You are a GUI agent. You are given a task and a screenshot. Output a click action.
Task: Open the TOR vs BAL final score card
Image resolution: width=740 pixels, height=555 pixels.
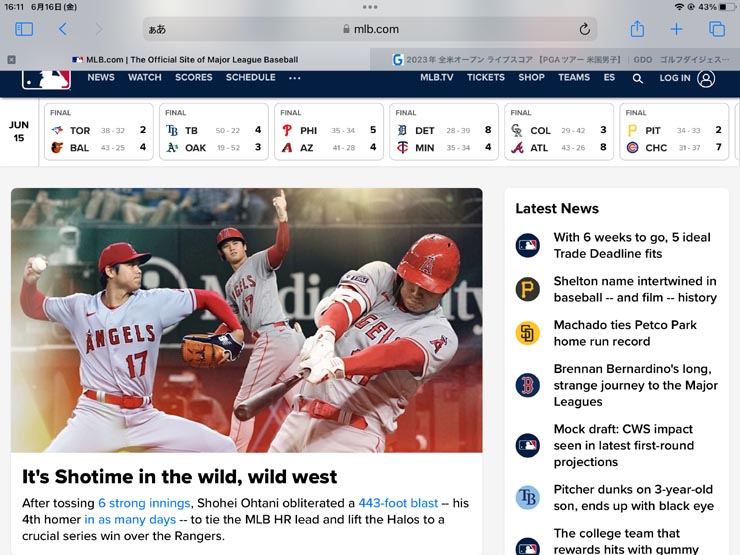pos(99,132)
